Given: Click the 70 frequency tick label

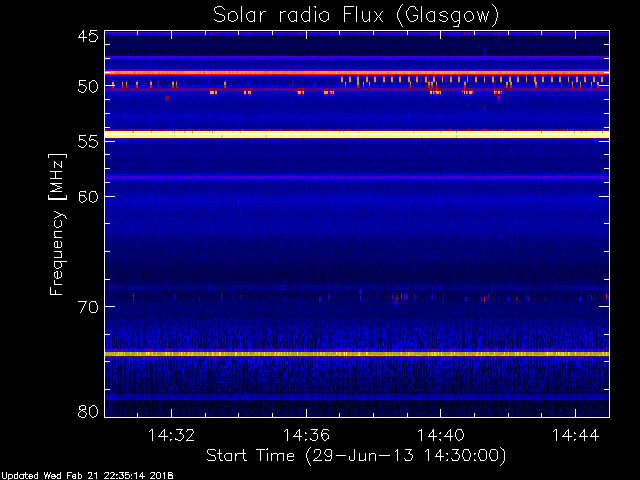Looking at the screenshot, I should pyautogui.click(x=88, y=307).
